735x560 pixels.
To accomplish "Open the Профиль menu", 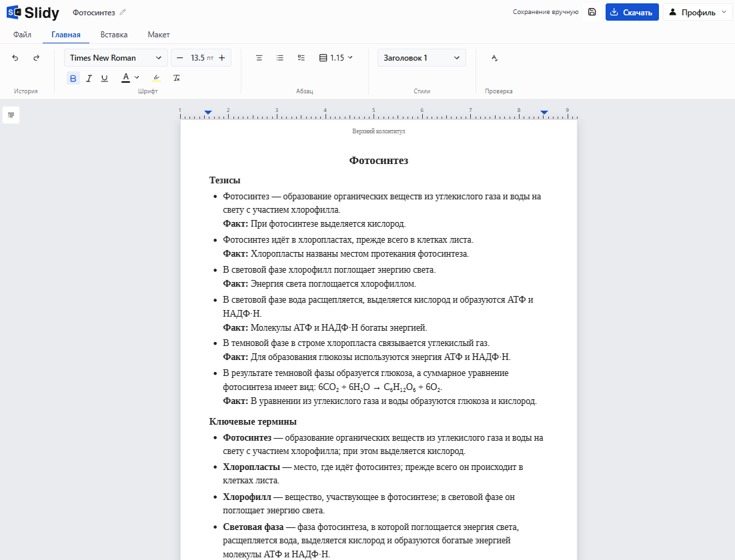I will (x=698, y=12).
